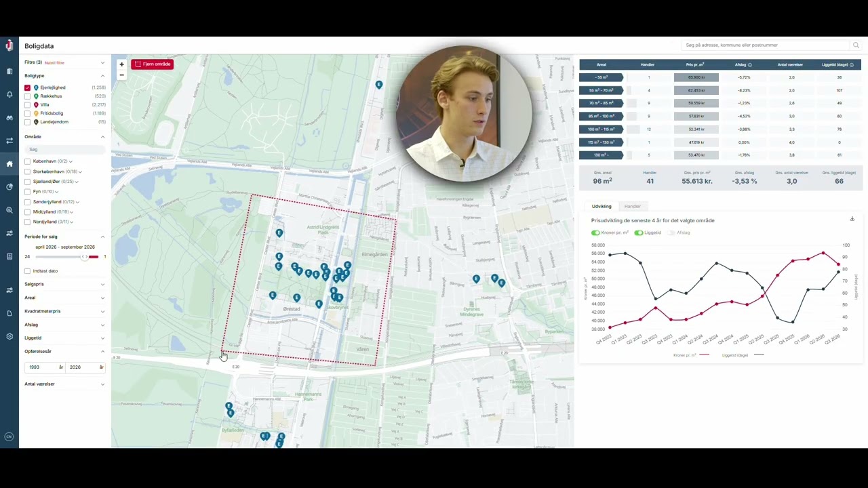868x488 pixels.
Task: Enable the Indtast dato checkbox
Action: [27, 271]
